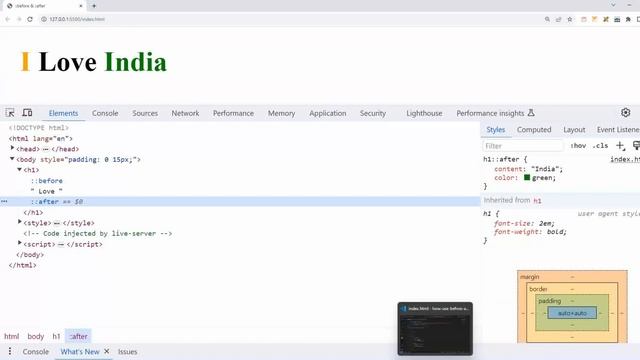Select the live-server comment node
Screen dimensions: 640x360
98,233
